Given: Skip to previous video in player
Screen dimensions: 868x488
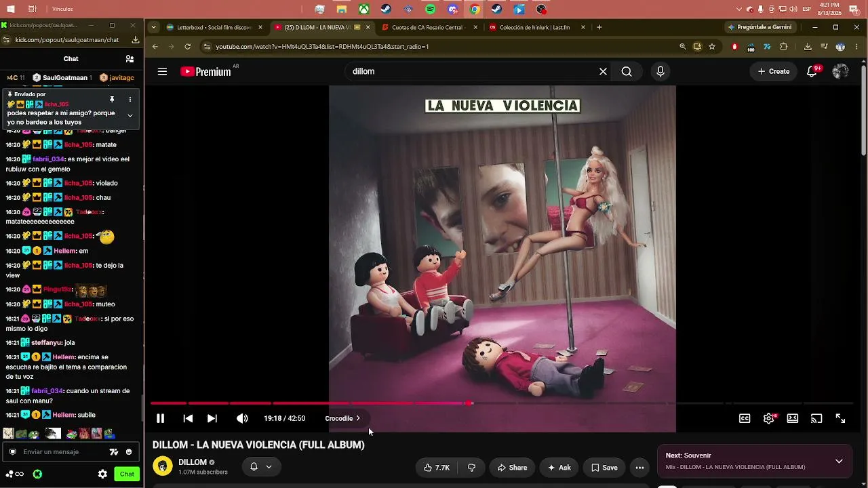Looking at the screenshot, I should [188, 419].
